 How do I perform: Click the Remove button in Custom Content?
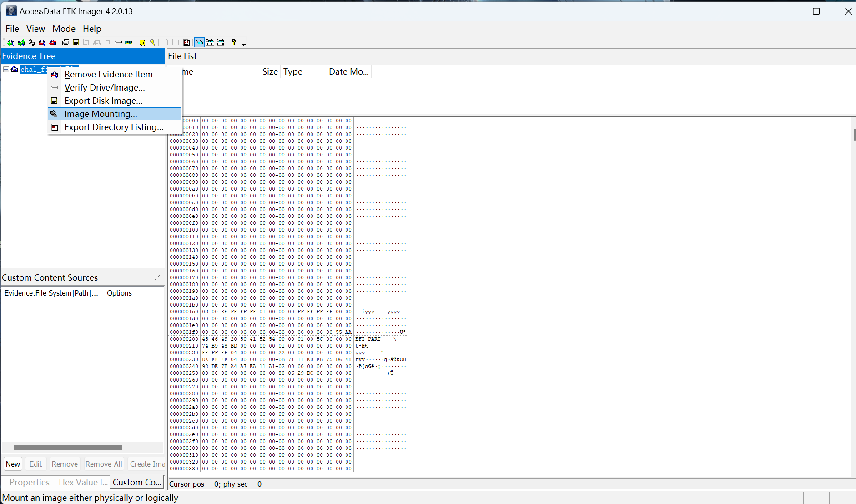point(65,464)
